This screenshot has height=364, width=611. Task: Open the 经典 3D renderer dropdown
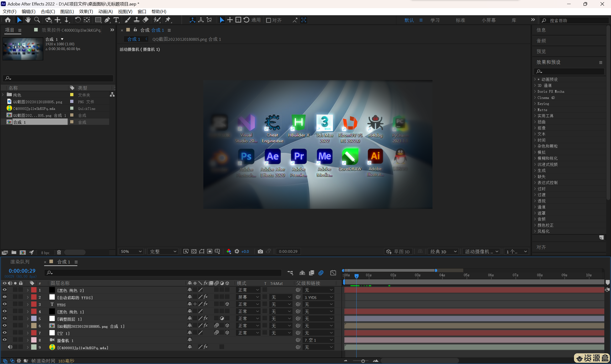pyautogui.click(x=443, y=252)
